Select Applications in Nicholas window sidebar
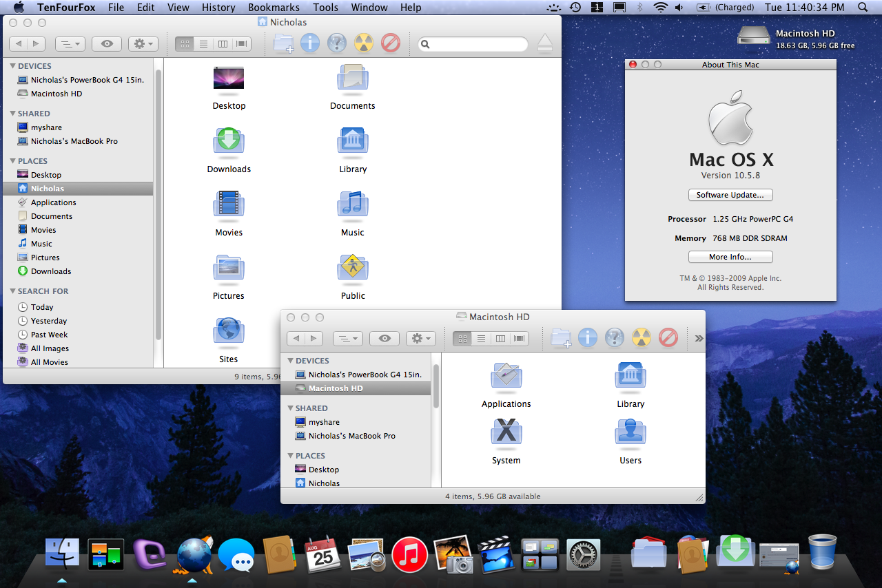The image size is (882, 588). tap(78, 202)
